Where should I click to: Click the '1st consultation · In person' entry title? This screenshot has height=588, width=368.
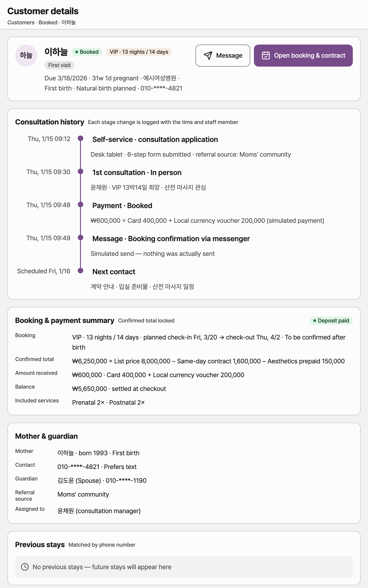137,172
